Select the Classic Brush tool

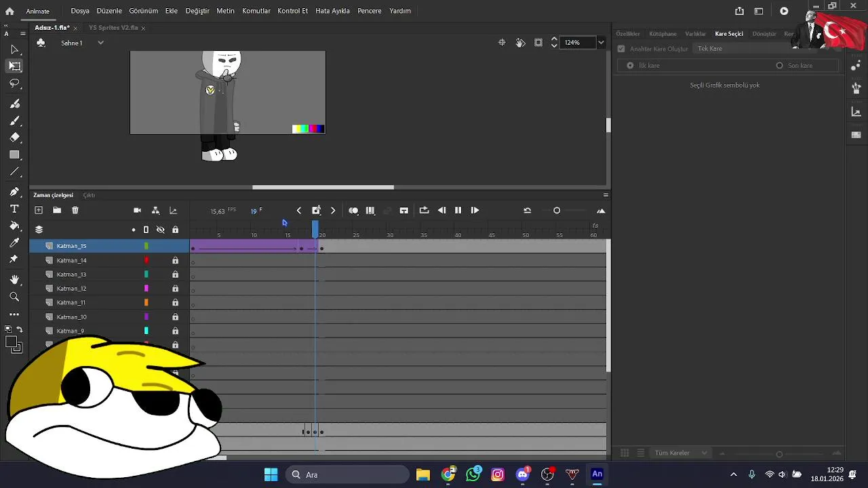tap(15, 121)
